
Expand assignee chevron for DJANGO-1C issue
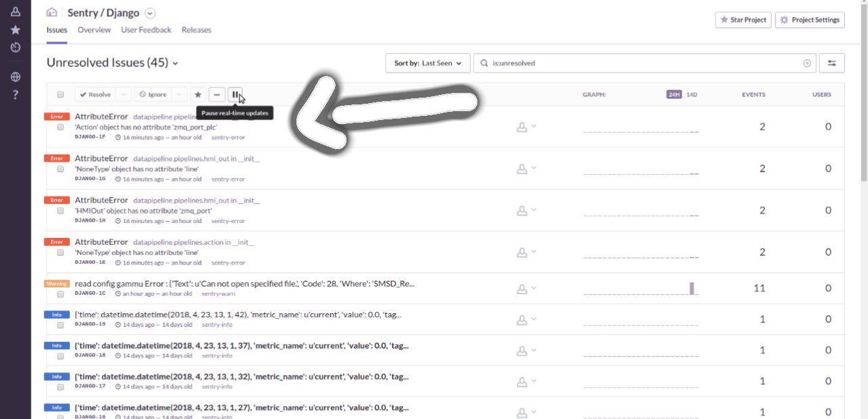click(x=534, y=288)
